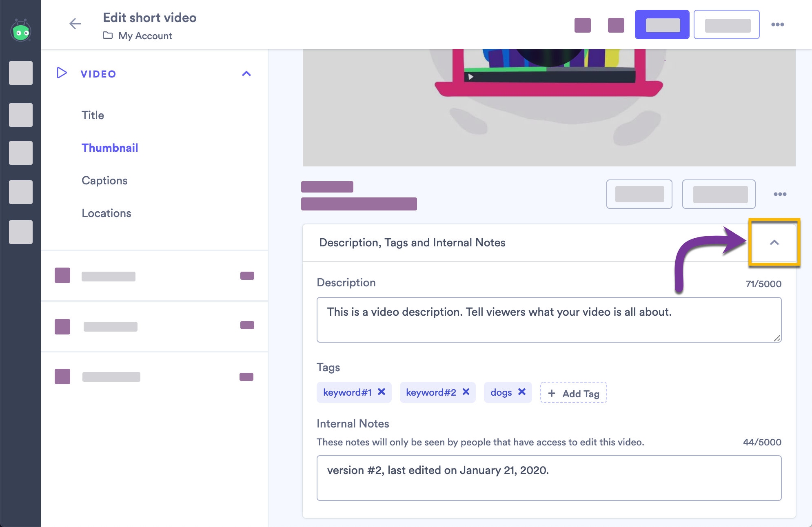Go to Captions section
The height and width of the screenshot is (527, 812).
click(104, 180)
